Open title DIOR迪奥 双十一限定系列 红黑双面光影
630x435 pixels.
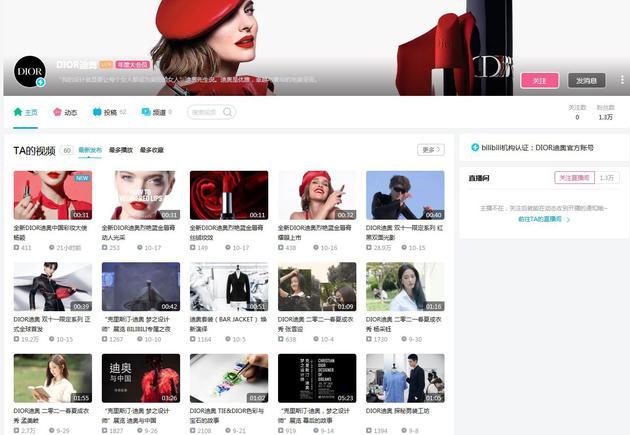404,232
